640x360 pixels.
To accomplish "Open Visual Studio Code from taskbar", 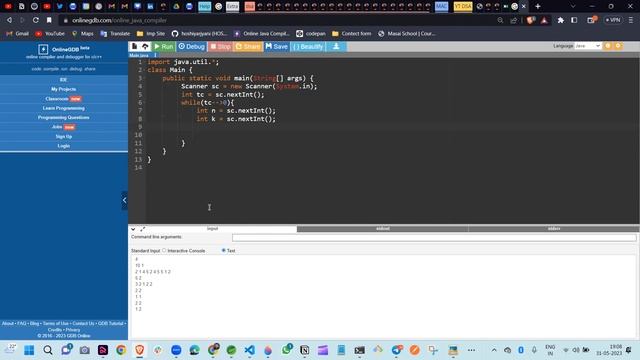I will pyautogui.click(x=249, y=350).
